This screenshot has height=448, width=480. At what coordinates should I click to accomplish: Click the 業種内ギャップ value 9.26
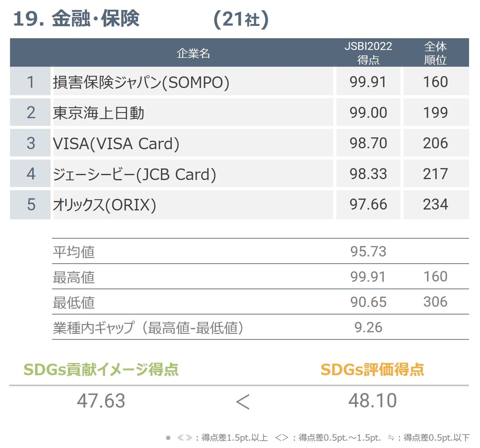368,328
